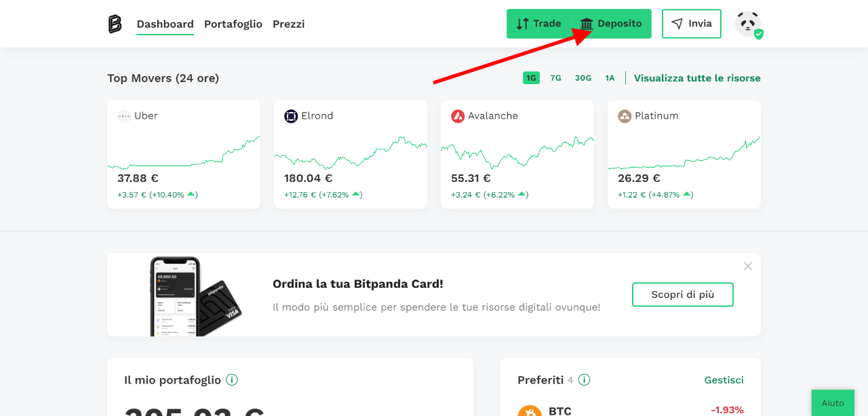Select the 1A time range
Screen dimensions: 868x416
(x=610, y=78)
